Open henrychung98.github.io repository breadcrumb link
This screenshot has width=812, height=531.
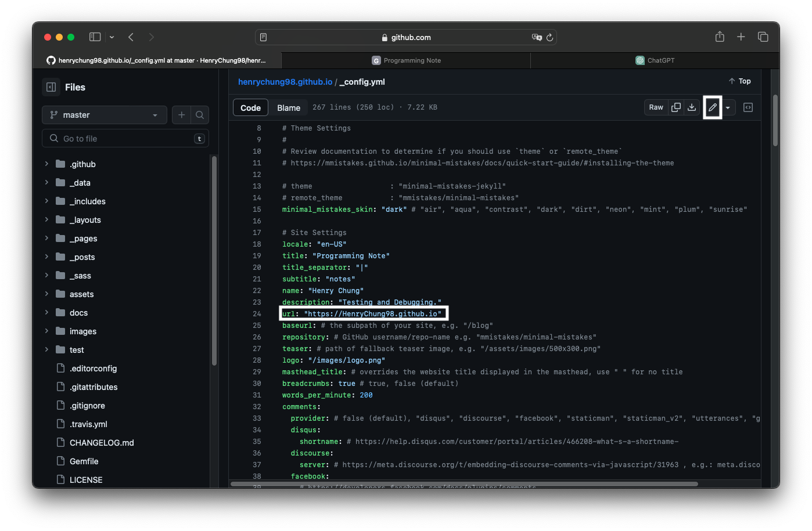coord(285,82)
